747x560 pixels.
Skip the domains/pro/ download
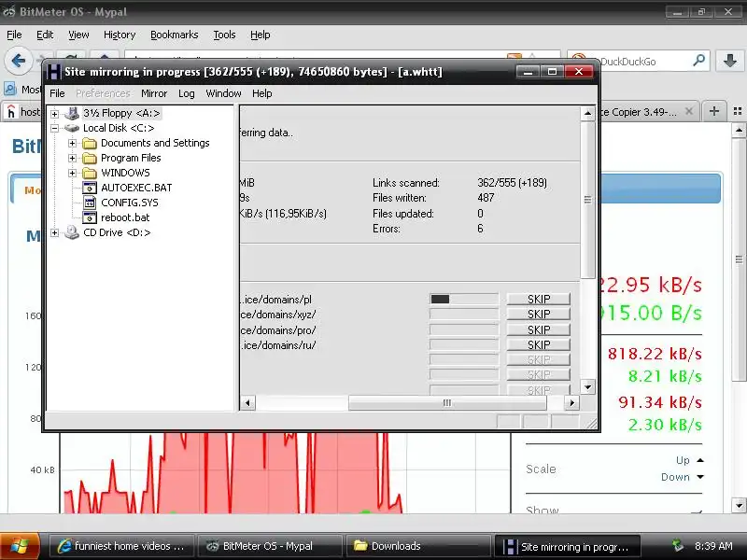(539, 329)
